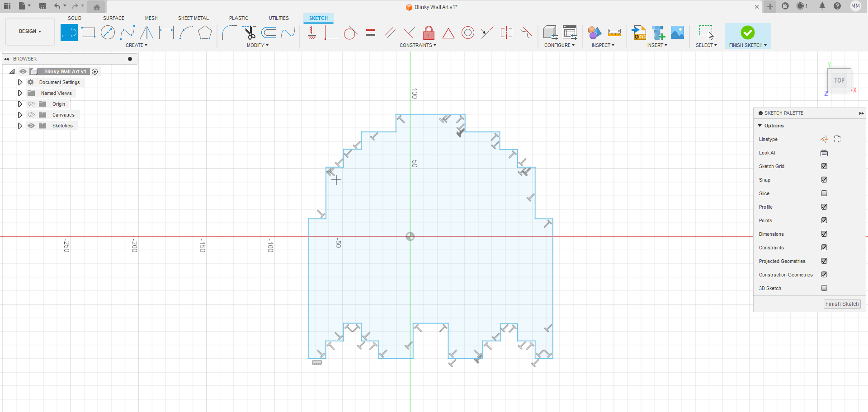Select the Offset tool
The image size is (868, 412).
pyautogui.click(x=269, y=33)
